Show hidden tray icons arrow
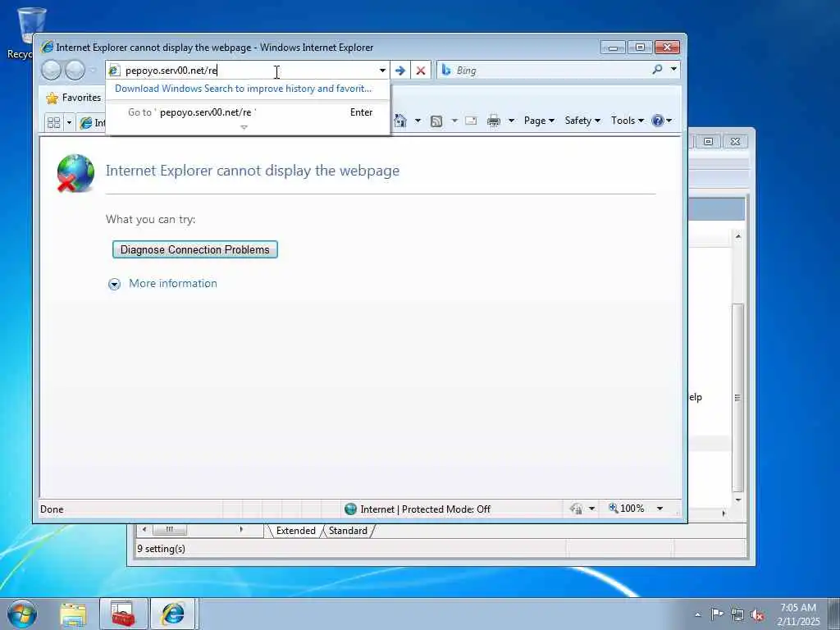The image size is (840, 630). tap(697, 614)
